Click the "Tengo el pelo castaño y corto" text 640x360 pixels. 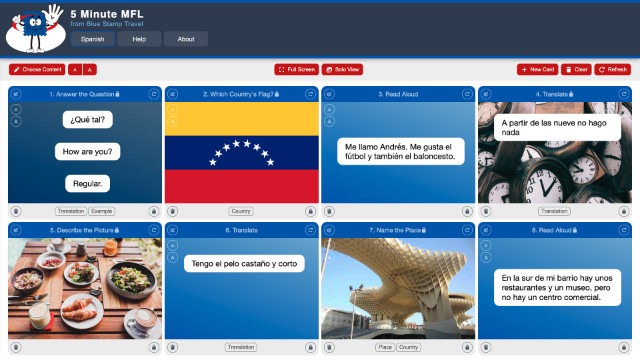pos(244,264)
